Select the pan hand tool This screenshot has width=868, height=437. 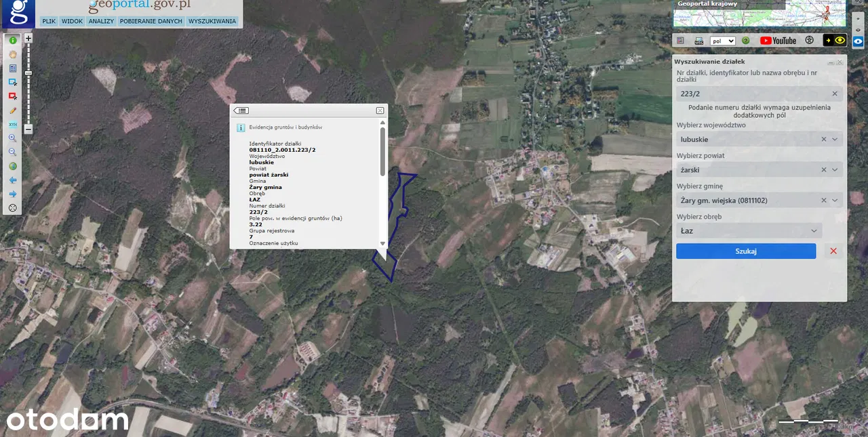[x=13, y=54]
